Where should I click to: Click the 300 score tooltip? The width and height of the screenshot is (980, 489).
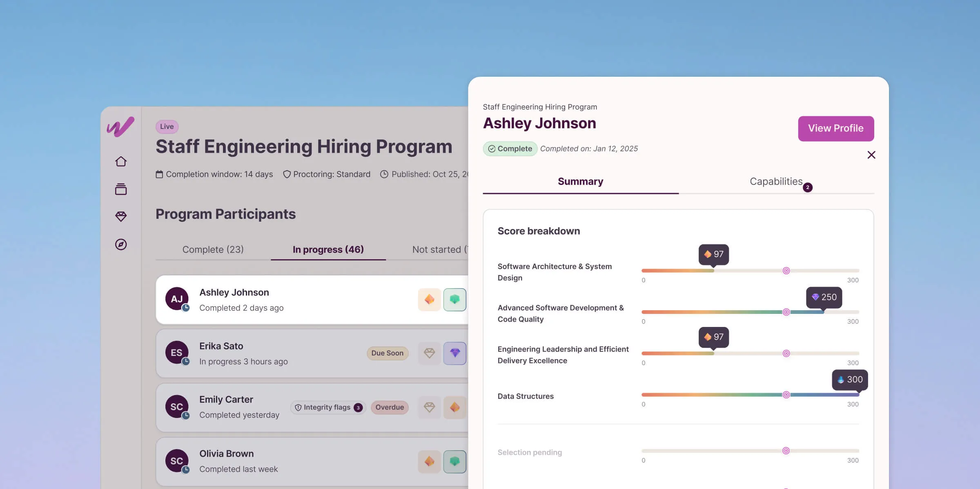(x=850, y=380)
